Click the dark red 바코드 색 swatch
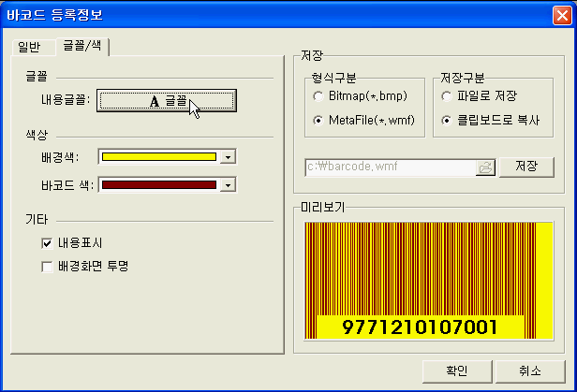Screen dimensions: 577x392 pos(159,185)
